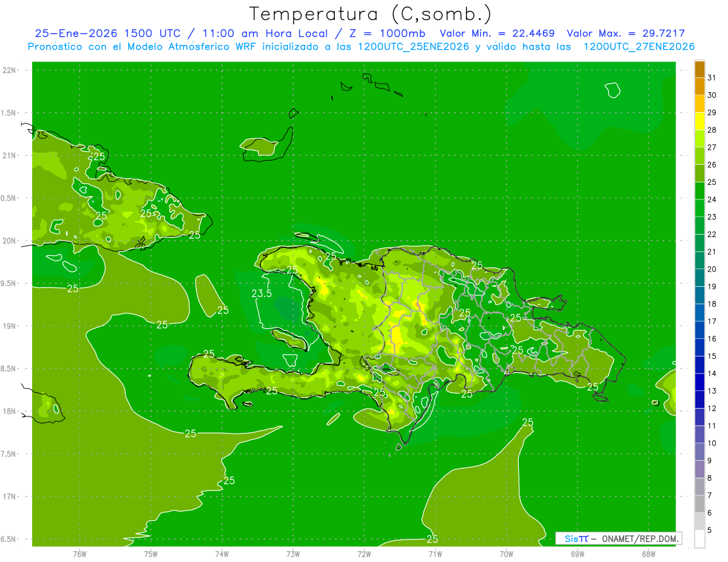Click the '73W' longitude axis label
728x562 pixels.
point(293,554)
